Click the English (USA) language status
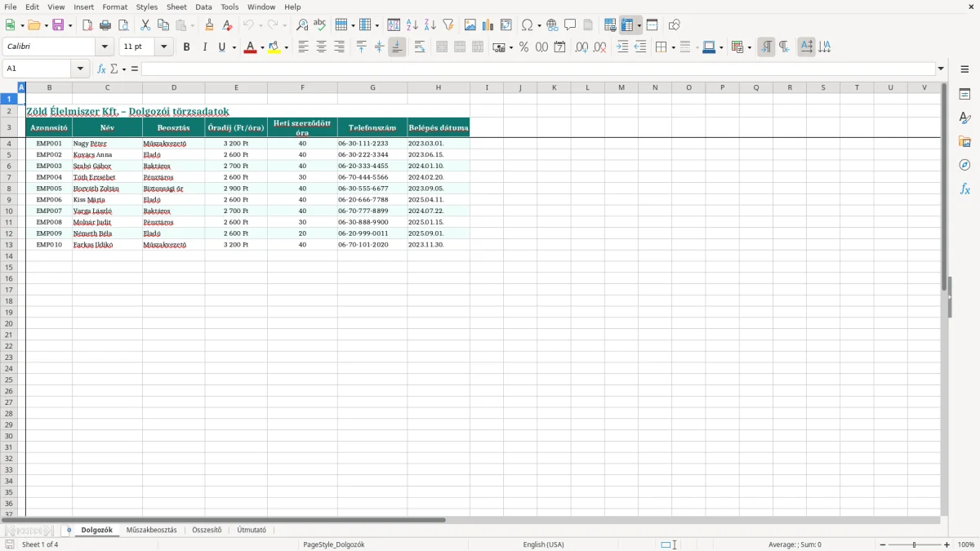 coord(543,544)
